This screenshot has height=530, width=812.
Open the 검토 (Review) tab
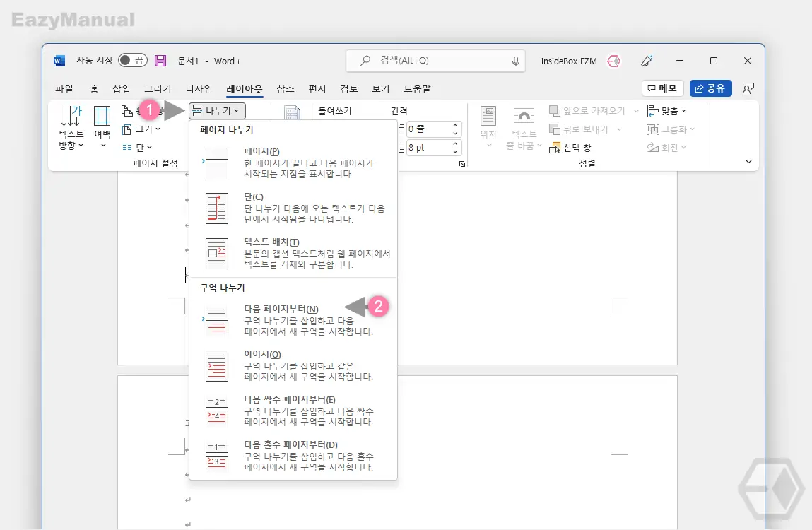[x=349, y=88]
